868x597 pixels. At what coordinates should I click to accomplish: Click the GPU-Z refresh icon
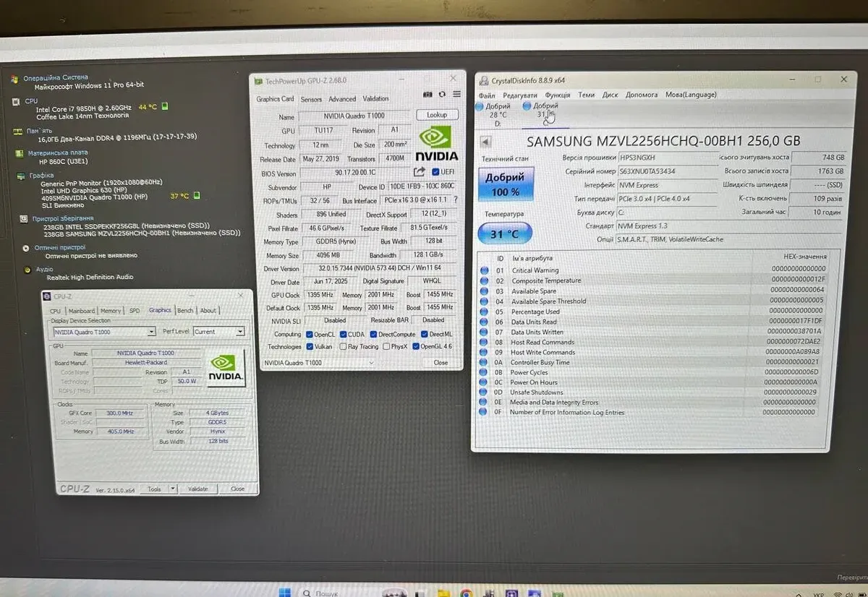coord(442,95)
